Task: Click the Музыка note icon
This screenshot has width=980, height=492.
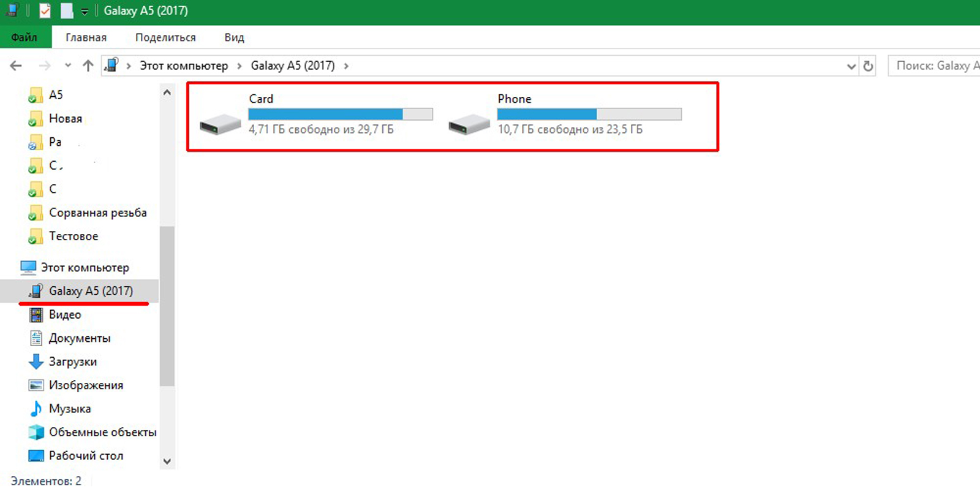Action: [x=37, y=409]
